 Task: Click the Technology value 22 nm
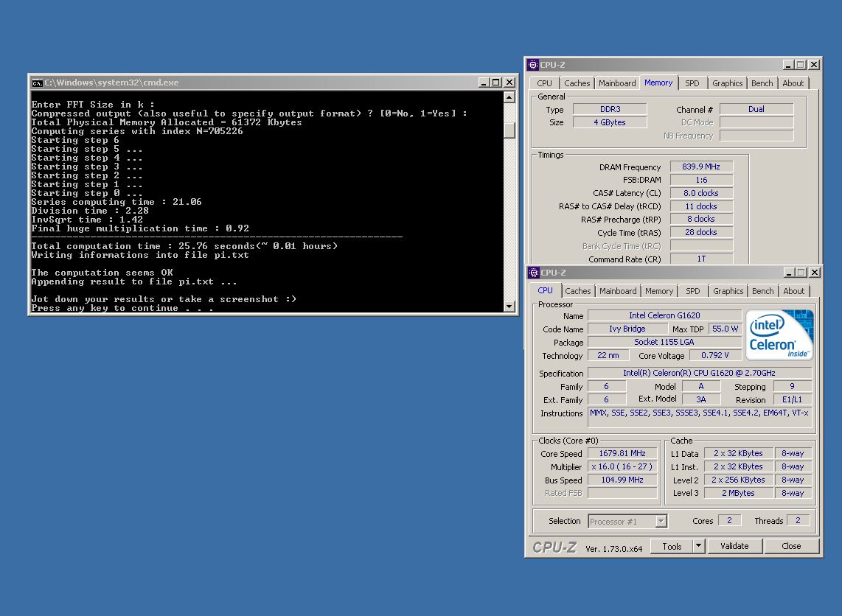point(608,355)
